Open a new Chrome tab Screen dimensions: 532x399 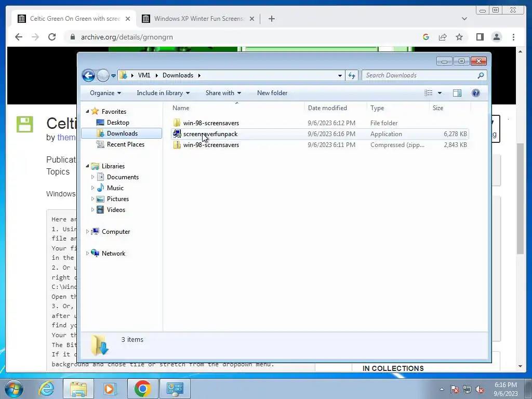[x=271, y=19]
